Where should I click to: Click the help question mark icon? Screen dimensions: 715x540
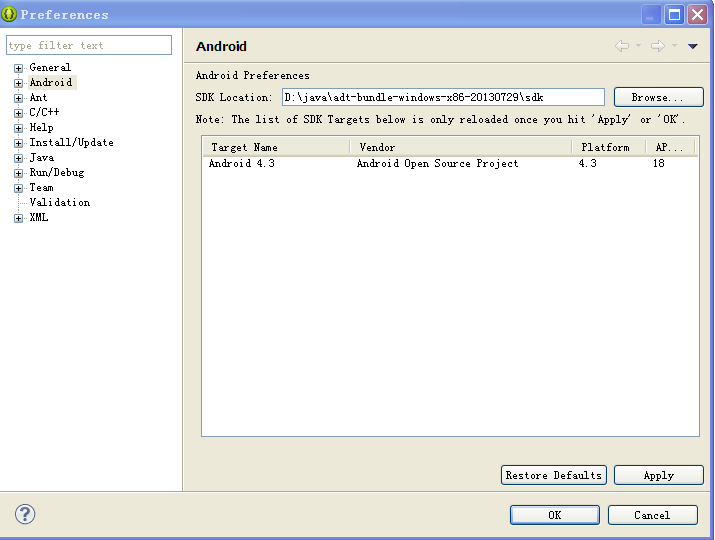pos(25,514)
